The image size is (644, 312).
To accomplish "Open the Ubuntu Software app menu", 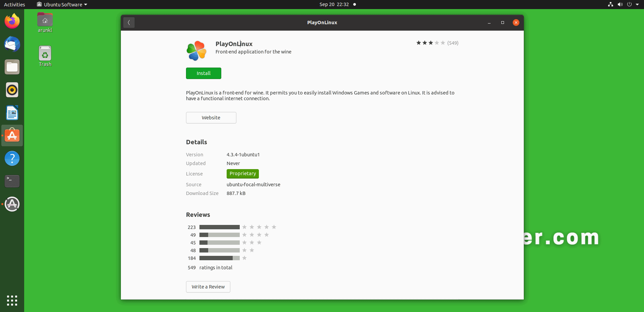I will 62,4.
